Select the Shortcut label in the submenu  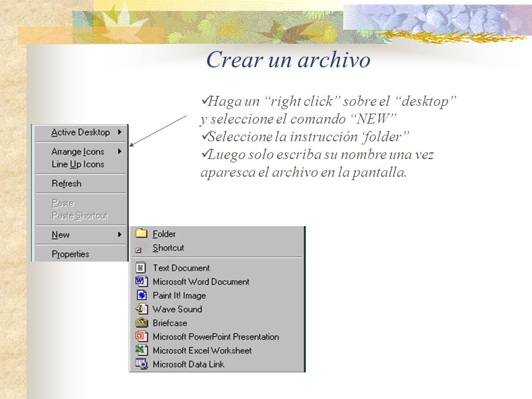(168, 248)
